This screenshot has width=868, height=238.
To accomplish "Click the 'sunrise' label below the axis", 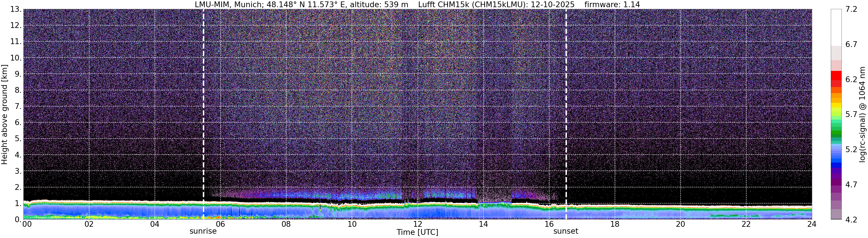I will point(203,231).
